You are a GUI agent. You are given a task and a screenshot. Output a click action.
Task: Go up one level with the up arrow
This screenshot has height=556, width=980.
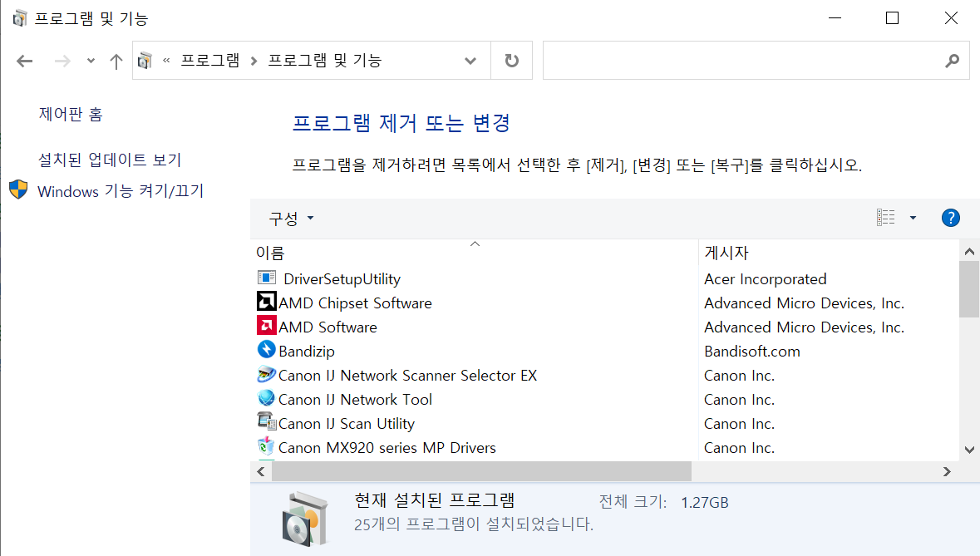pyautogui.click(x=116, y=61)
